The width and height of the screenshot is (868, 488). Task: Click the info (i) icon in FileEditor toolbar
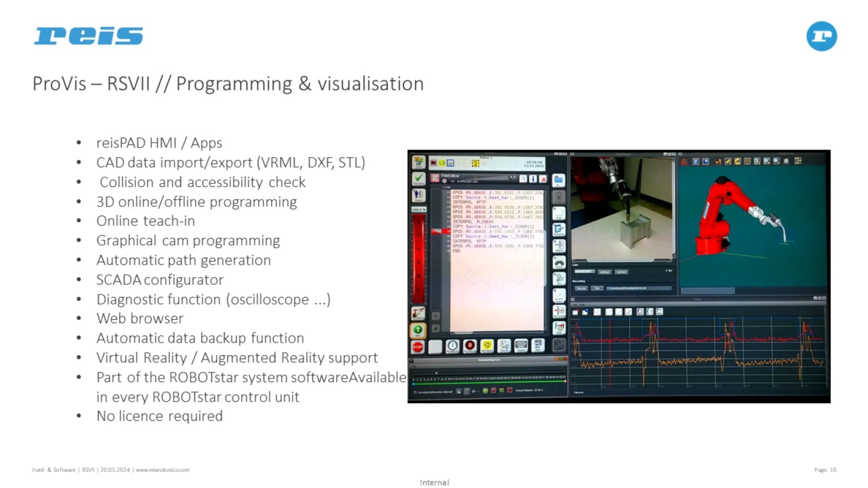pyautogui.click(x=533, y=179)
